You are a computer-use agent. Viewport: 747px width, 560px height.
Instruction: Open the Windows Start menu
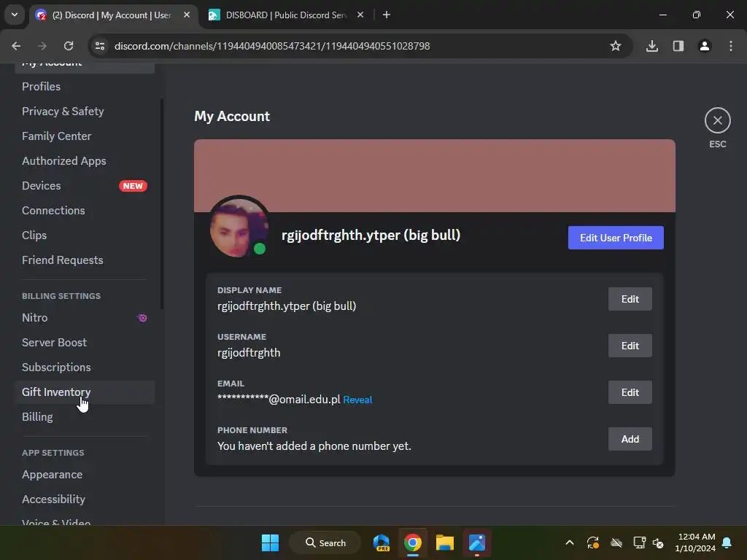270,542
